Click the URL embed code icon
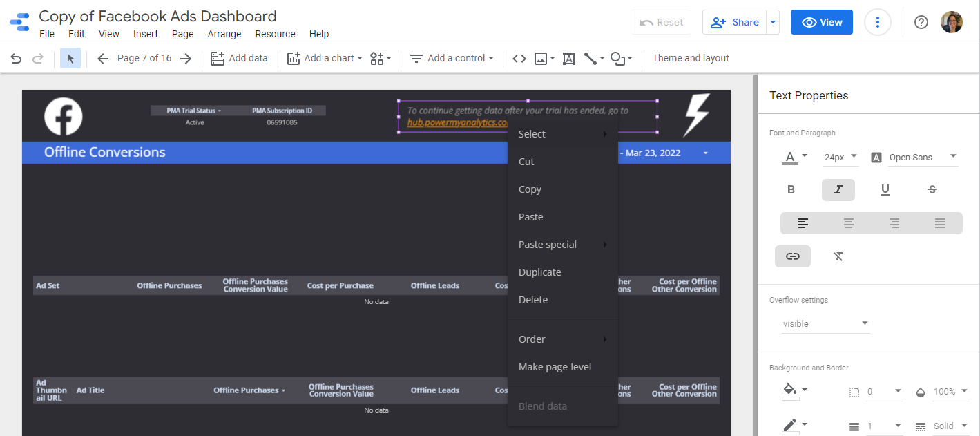Image resolution: width=980 pixels, height=436 pixels. (519, 59)
